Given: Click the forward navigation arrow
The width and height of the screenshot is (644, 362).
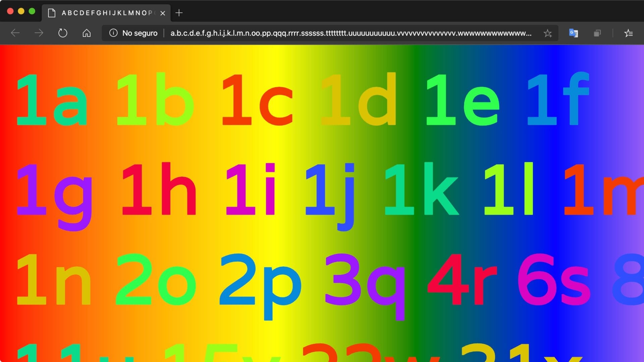Looking at the screenshot, I should click(x=39, y=33).
